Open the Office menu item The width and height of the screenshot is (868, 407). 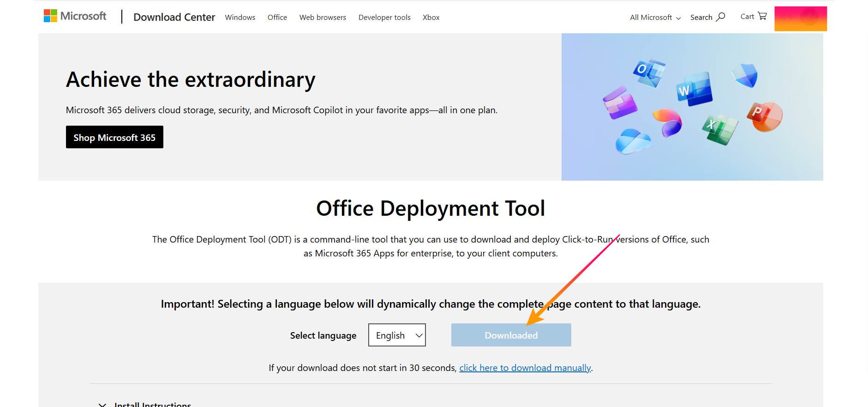(277, 17)
